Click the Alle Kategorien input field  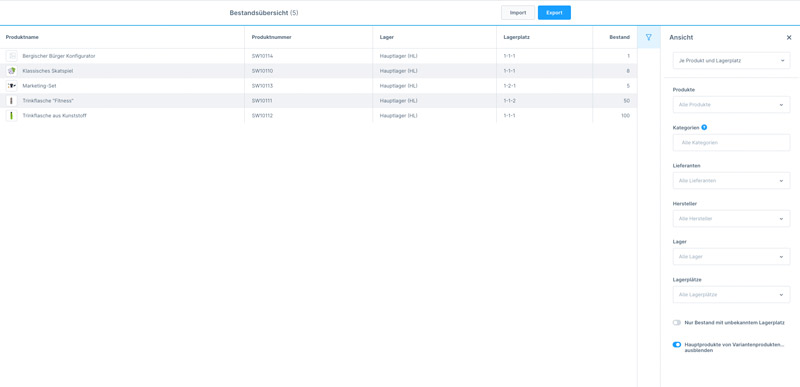click(x=731, y=143)
